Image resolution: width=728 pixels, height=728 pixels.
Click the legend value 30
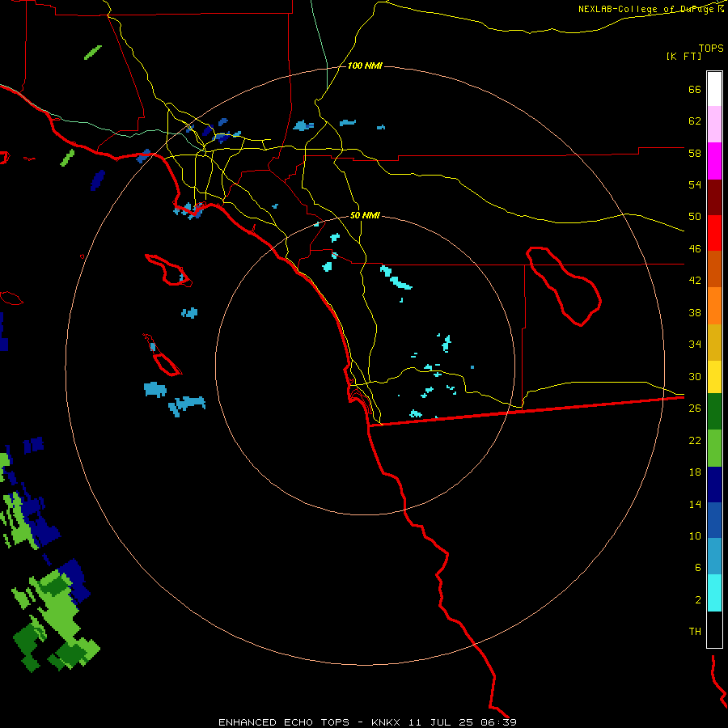coord(695,376)
